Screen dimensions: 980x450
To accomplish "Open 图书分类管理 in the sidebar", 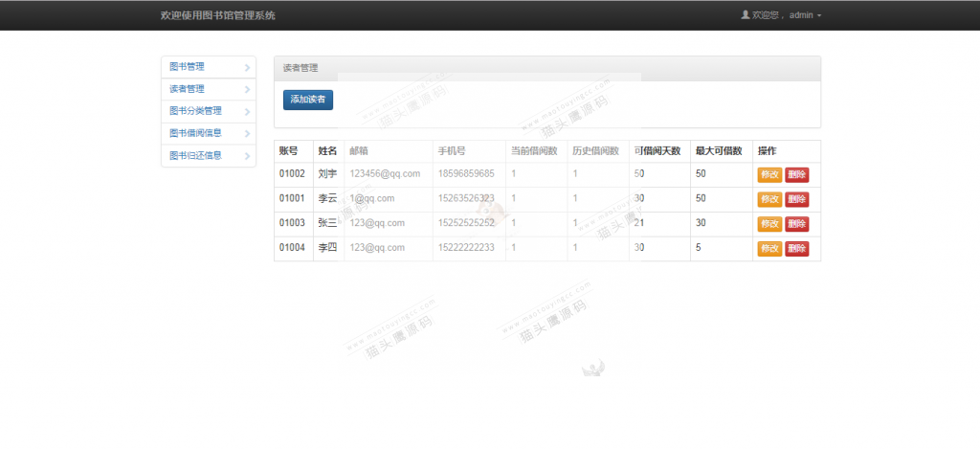I will coord(208,111).
